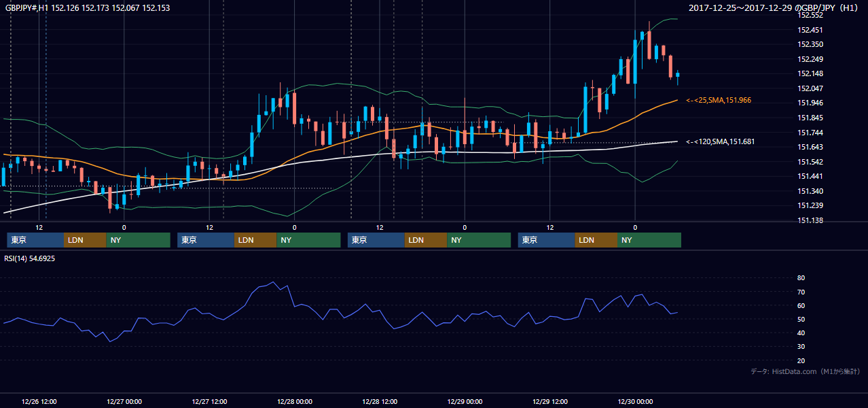Select the second 東京 session block
The height and width of the screenshot is (408, 868).
pyautogui.click(x=206, y=240)
